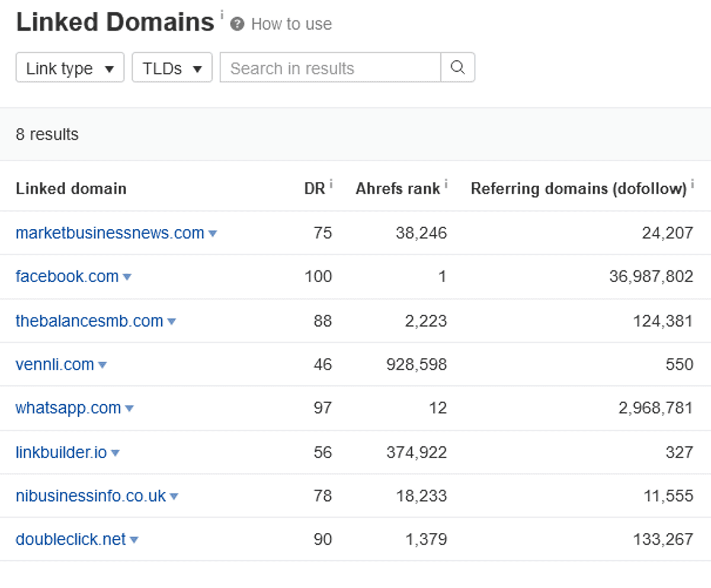711x588 pixels.
Task: Expand arrow next to linkbuilder.io
Action: (115, 453)
